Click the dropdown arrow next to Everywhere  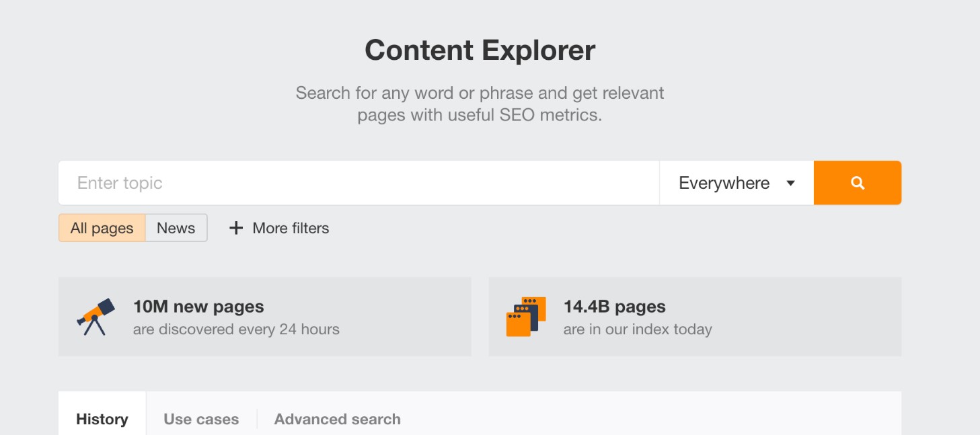[791, 183]
